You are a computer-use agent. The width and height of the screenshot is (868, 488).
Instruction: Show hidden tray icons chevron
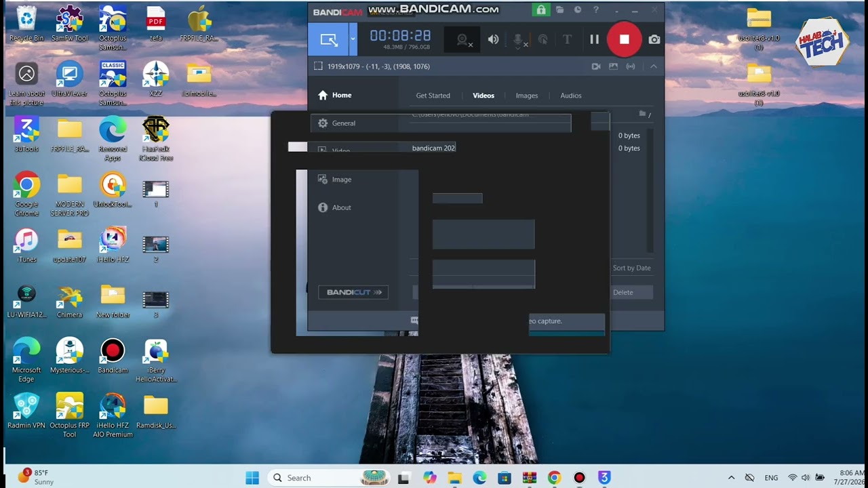coord(731,478)
